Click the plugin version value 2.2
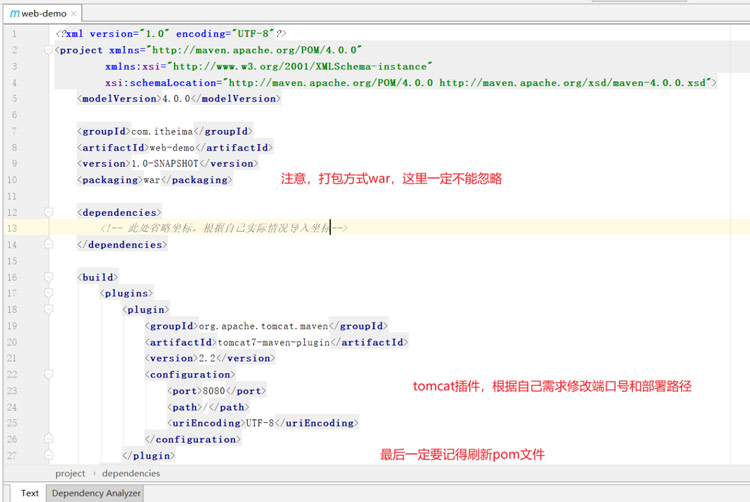The width and height of the screenshot is (750, 502). click(207, 358)
